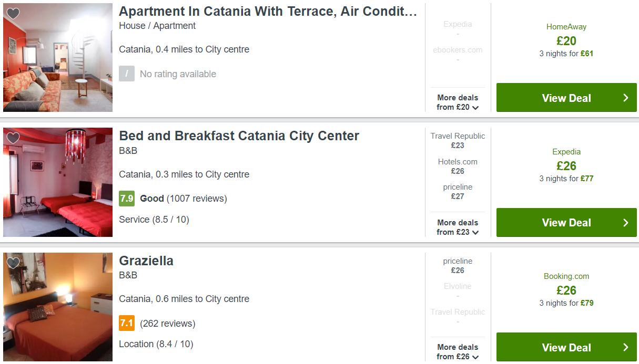The height and width of the screenshot is (364, 639).
Task: Favorite the Apartment In Catania listing heart
Action: [13, 14]
